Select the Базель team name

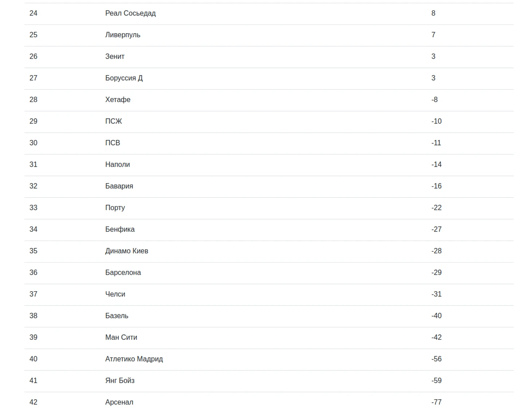click(x=117, y=316)
